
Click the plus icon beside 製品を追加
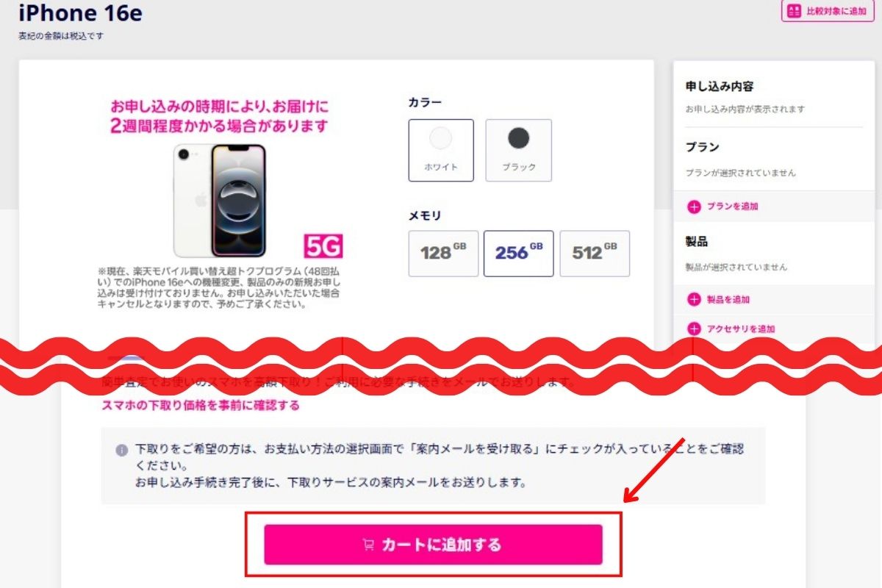(694, 300)
